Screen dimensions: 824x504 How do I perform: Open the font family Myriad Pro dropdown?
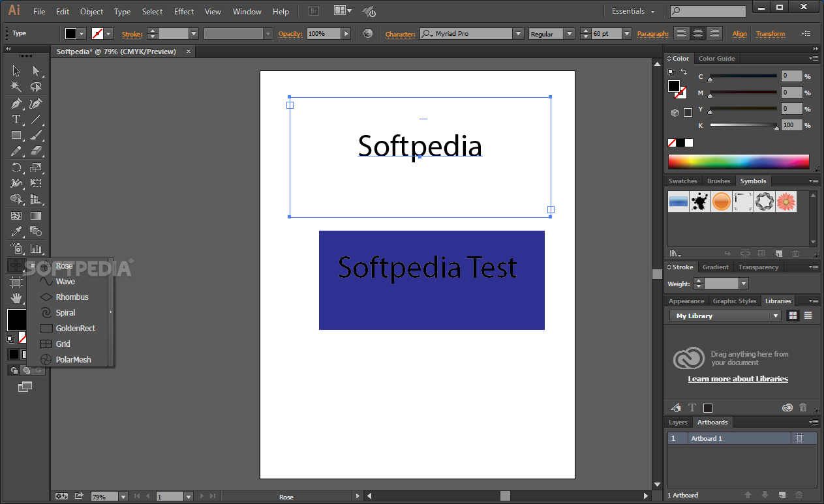tap(518, 34)
